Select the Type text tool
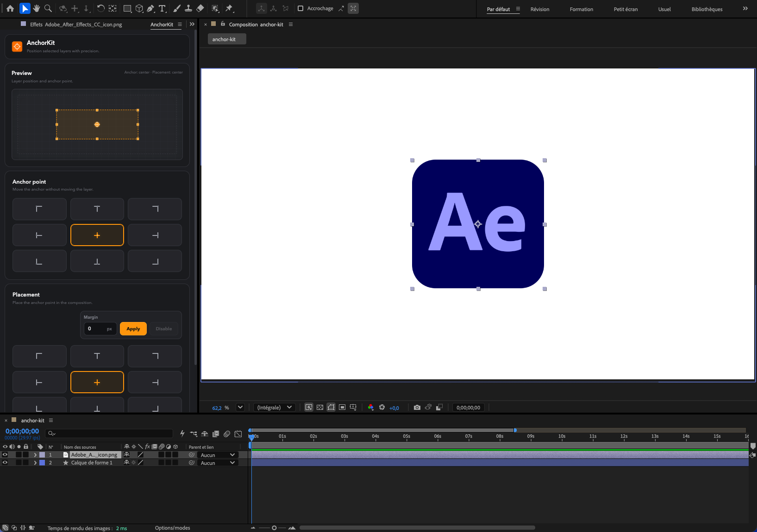This screenshot has width=757, height=532. pos(163,8)
